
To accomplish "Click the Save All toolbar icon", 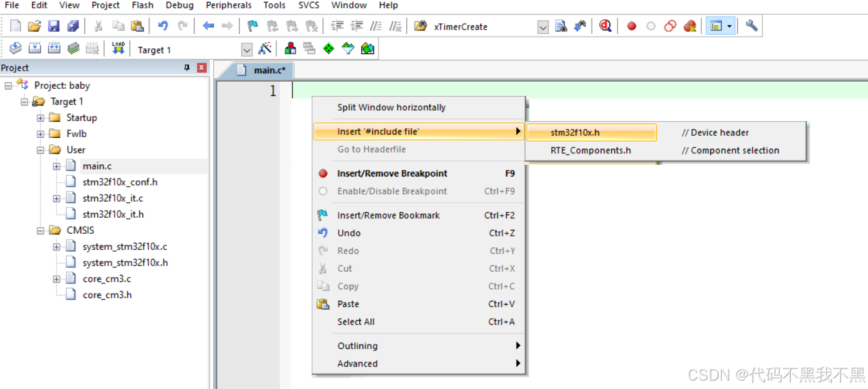I will pos(73,26).
